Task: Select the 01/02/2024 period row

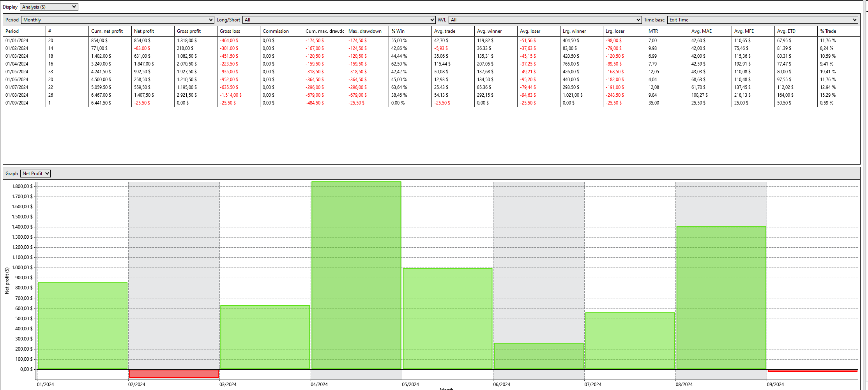Action: pyautogui.click(x=431, y=48)
